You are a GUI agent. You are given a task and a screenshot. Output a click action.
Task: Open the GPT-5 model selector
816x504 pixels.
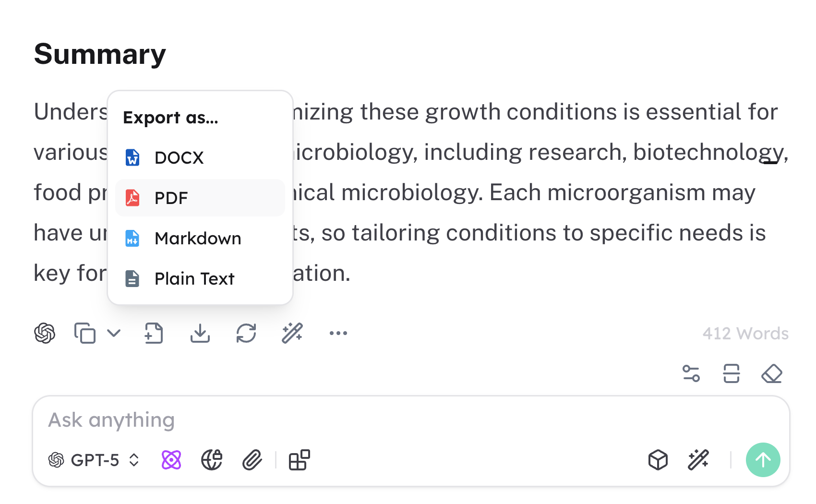(94, 460)
